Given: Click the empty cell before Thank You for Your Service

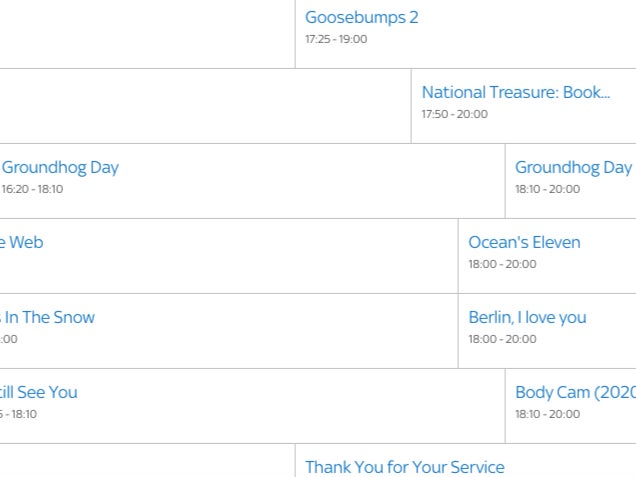Looking at the screenshot, I should click(147, 461).
